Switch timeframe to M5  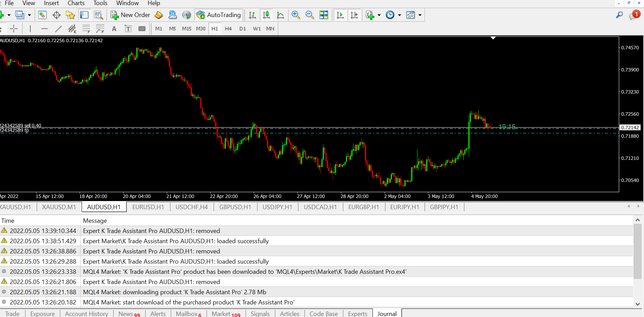(172, 29)
